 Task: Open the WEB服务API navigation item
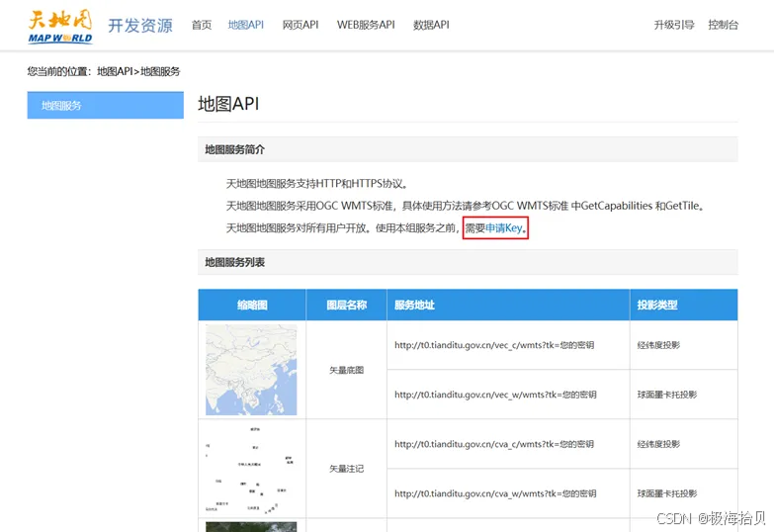(366, 25)
